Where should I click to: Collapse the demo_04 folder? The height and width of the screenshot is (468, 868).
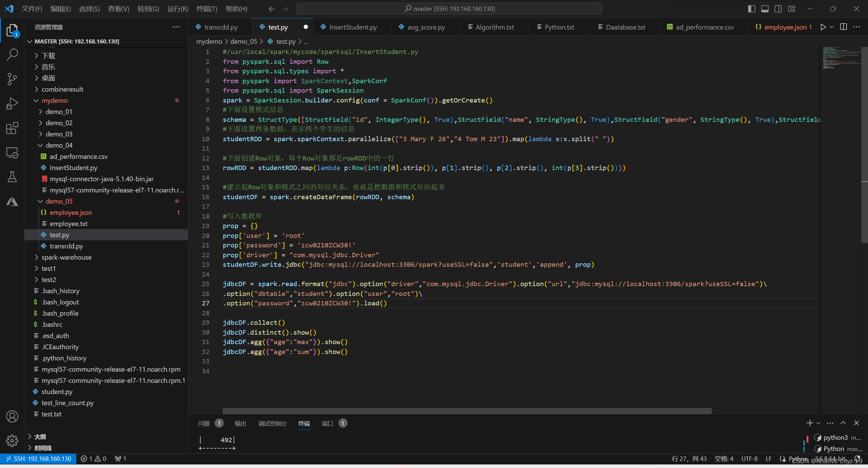click(x=106, y=145)
